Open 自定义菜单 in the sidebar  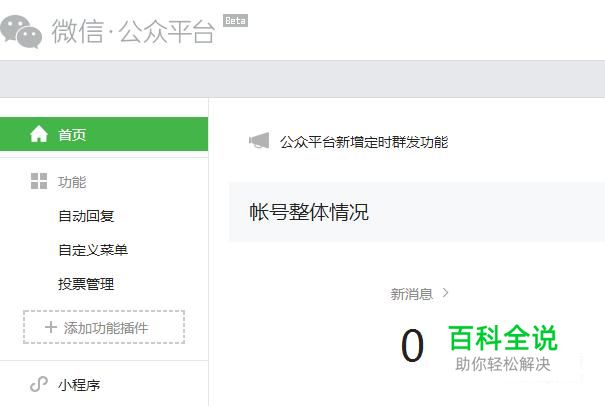click(x=93, y=250)
